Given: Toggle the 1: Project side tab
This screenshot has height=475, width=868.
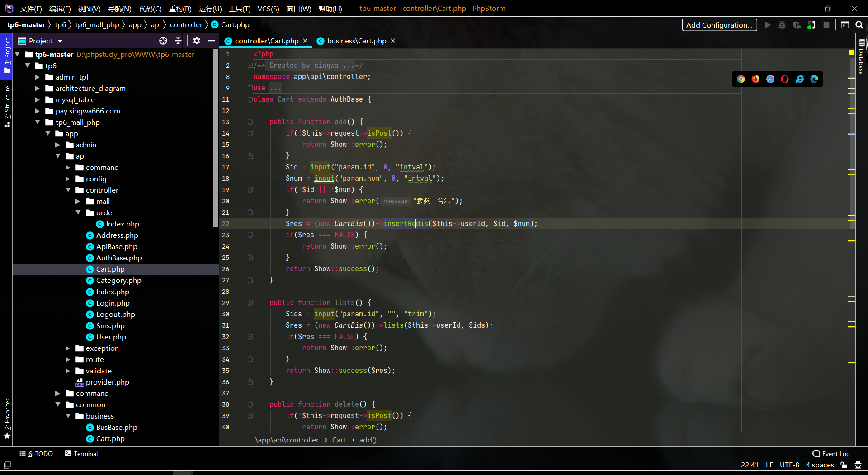Looking at the screenshot, I should point(7,56).
